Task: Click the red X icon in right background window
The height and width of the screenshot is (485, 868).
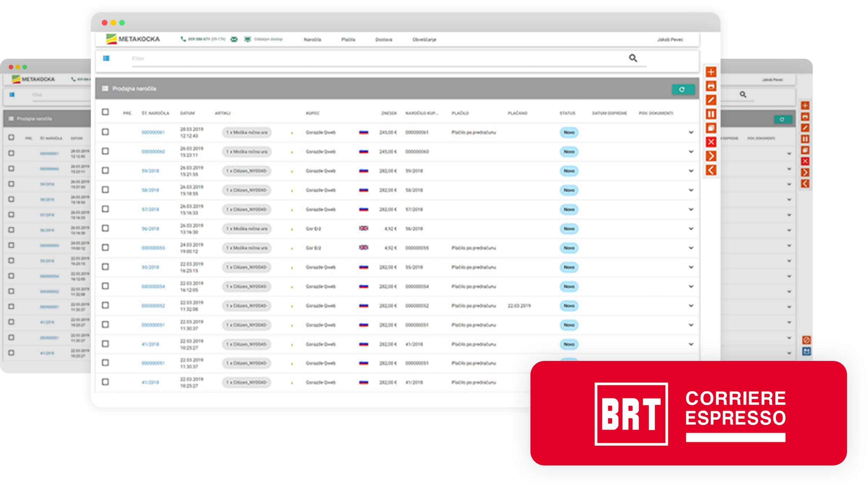Action: [805, 161]
